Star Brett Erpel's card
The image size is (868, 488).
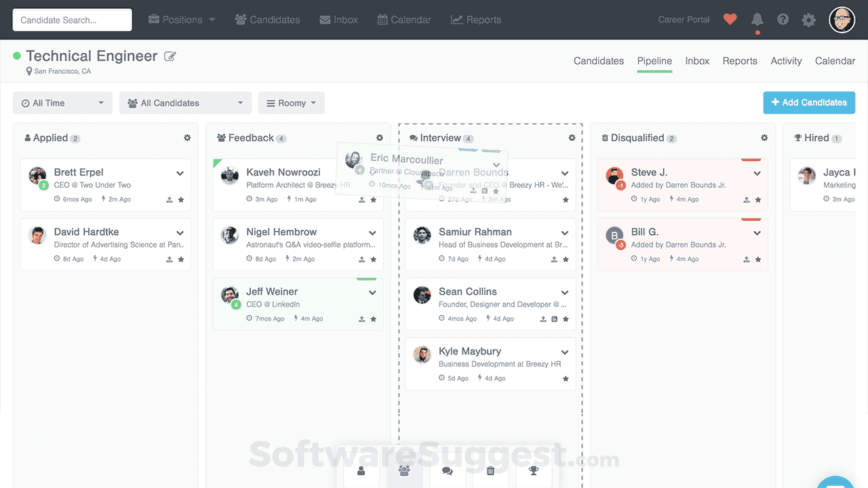181,200
